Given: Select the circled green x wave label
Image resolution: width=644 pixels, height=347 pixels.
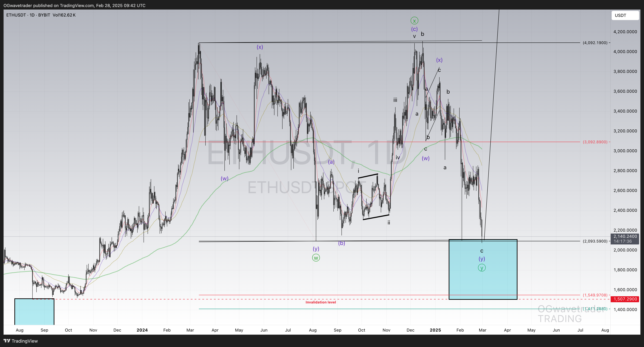Looking at the screenshot, I should [x=414, y=21].
